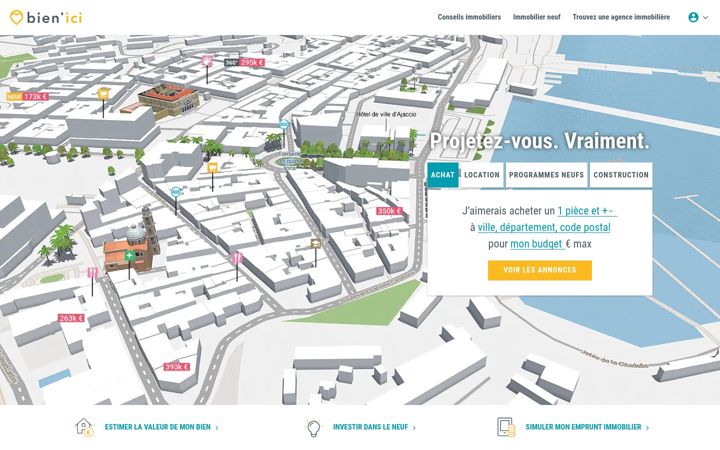The image size is (720, 450).
Task: Click the green pharmacy cross marker on the church
Action: click(x=129, y=255)
